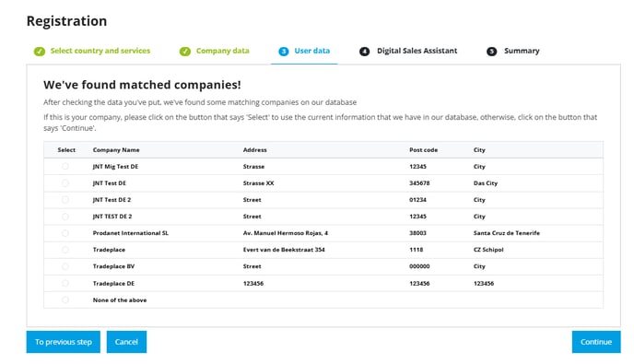
Task: Go to the Digital Sales Assistant tab
Action: coord(417,51)
